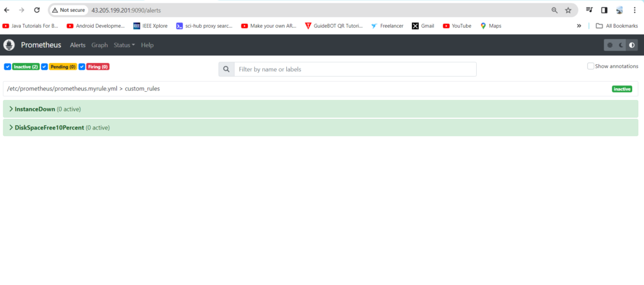
Task: Bookmark this page with star icon
Action: pos(568,10)
